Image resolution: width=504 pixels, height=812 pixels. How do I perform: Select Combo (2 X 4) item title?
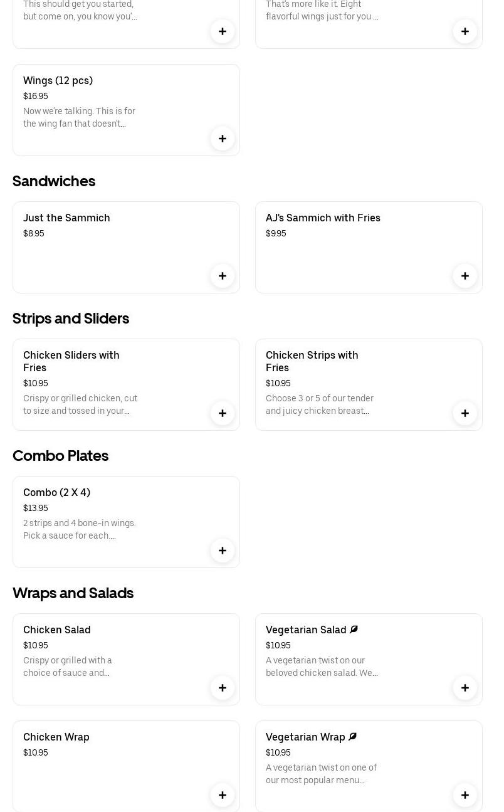click(x=56, y=492)
